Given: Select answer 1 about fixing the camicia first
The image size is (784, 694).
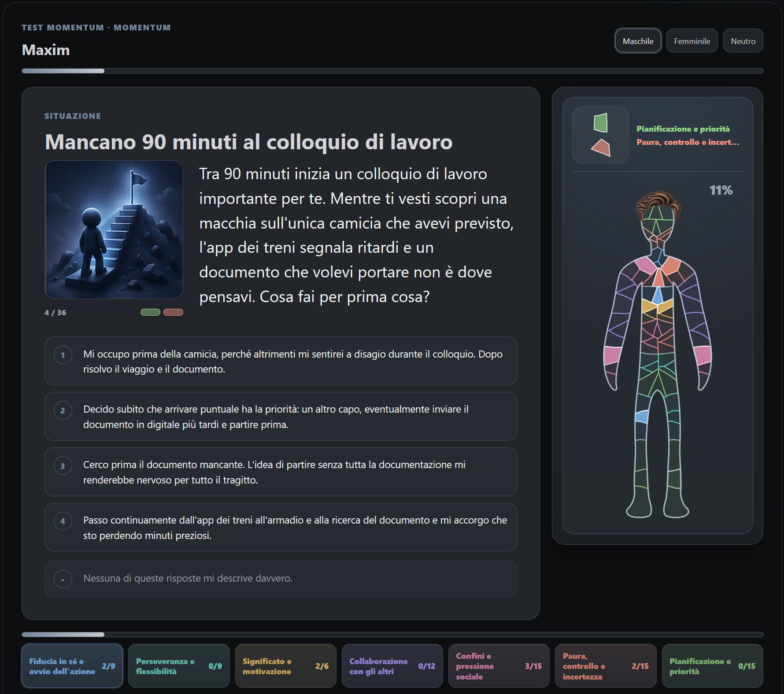Looking at the screenshot, I should tap(281, 361).
